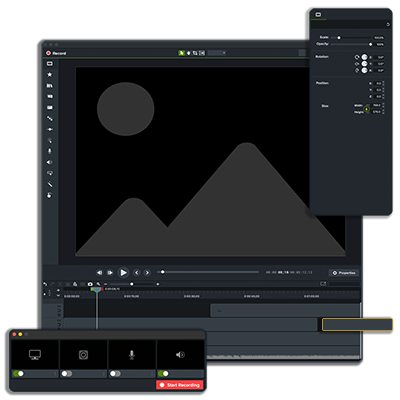Zoom in the timeline with plus
Image resolution: width=400 pixels, height=400 pixels.
pyautogui.click(x=158, y=284)
